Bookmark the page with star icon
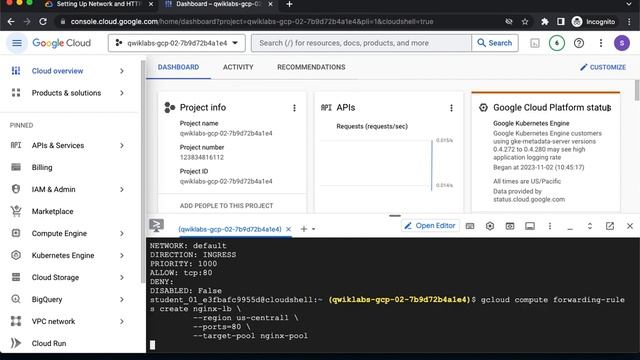640x360 pixels. tap(525, 22)
